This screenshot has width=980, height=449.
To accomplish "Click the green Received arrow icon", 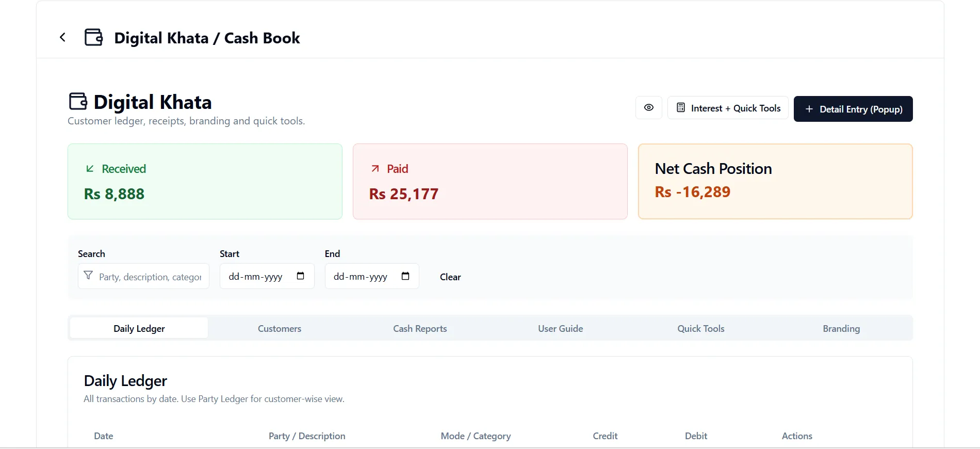I will point(90,168).
